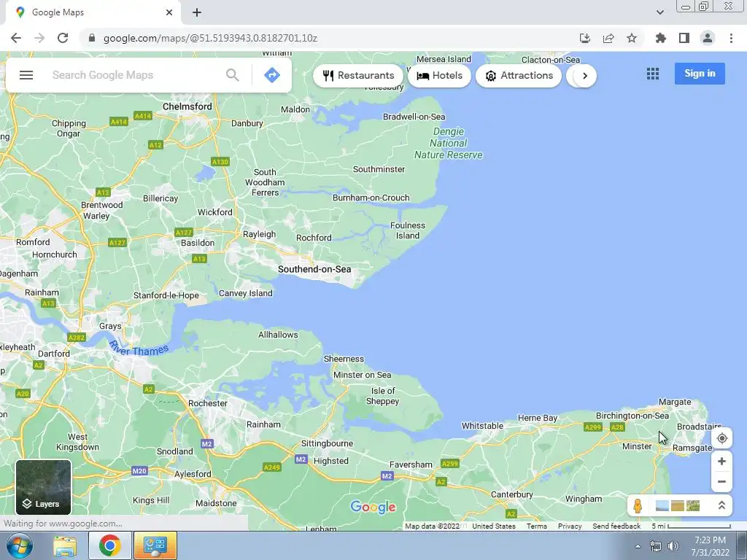The height and width of the screenshot is (560, 747).
Task: Click the Foulness Island label
Action: (x=408, y=230)
